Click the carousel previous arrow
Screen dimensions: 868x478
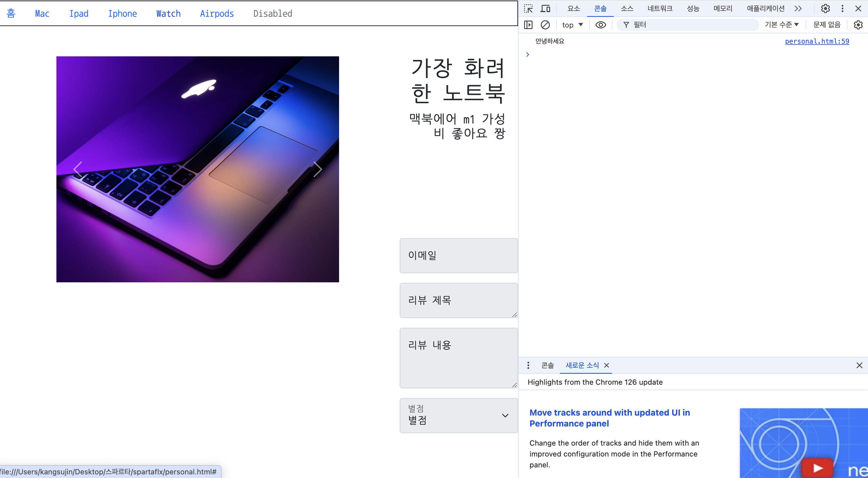click(x=78, y=169)
